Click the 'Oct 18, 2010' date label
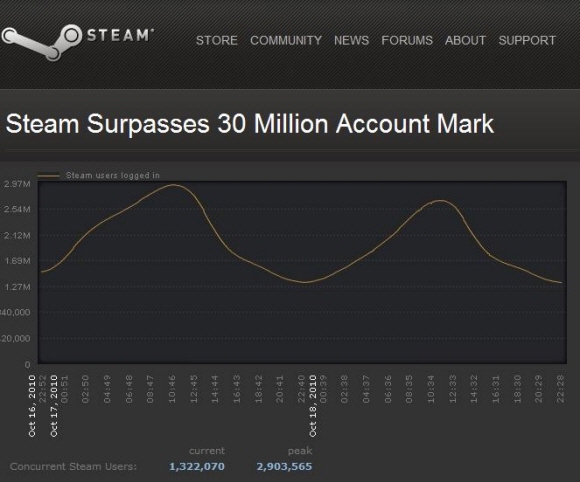 [x=313, y=405]
